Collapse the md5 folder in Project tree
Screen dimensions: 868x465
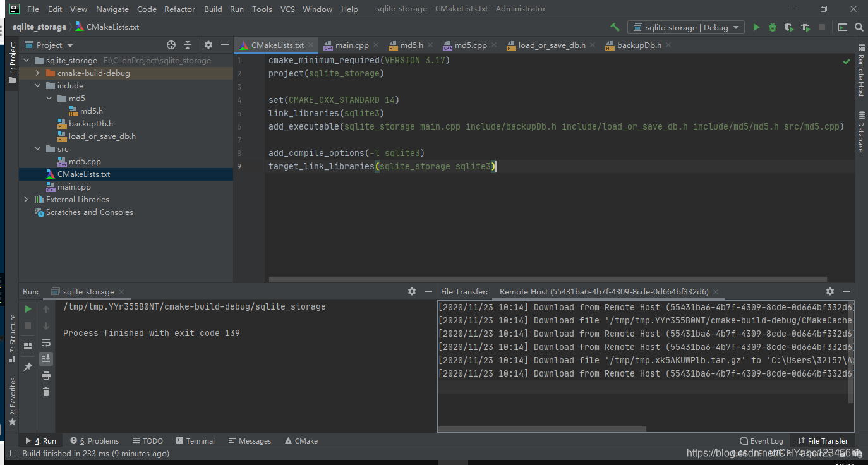[x=49, y=98]
